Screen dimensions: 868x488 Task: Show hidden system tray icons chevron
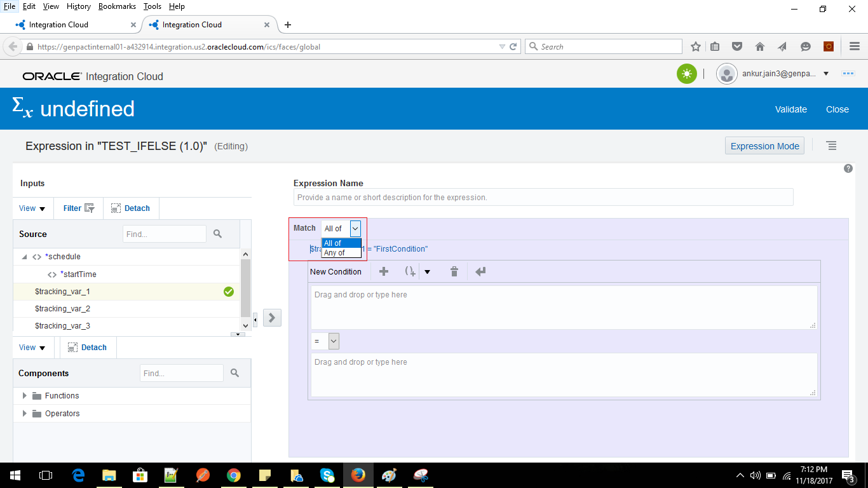740,475
